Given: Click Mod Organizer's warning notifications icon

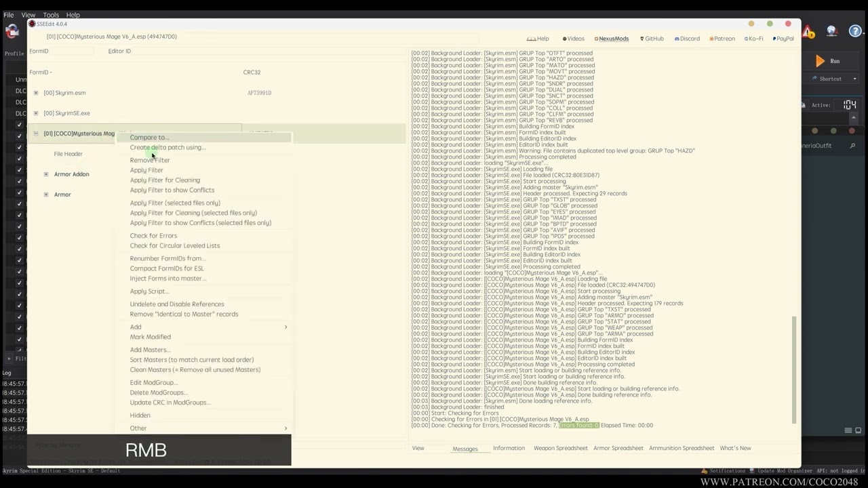Looking at the screenshot, I should click(x=808, y=31).
